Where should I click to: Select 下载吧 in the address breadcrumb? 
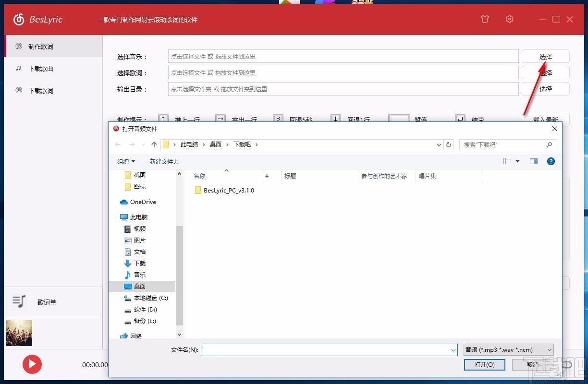[242, 144]
